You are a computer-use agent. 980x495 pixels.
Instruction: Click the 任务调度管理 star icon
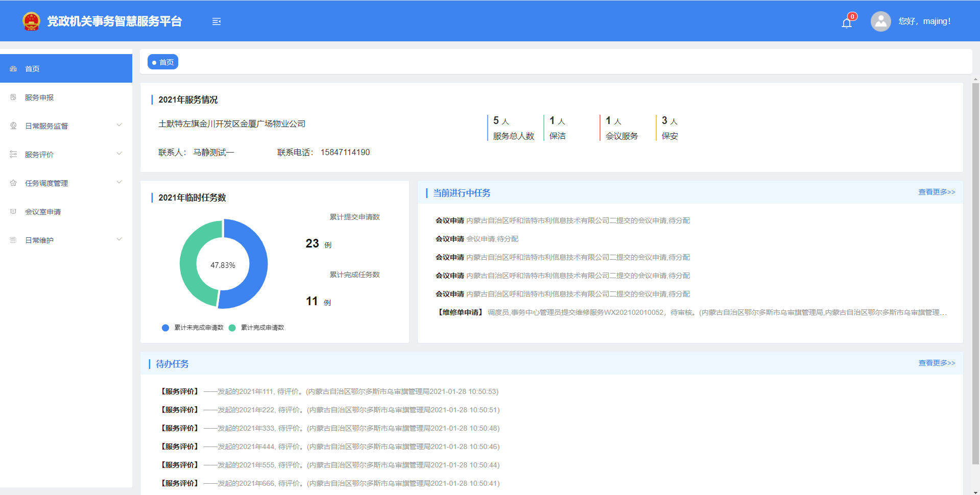(14, 183)
